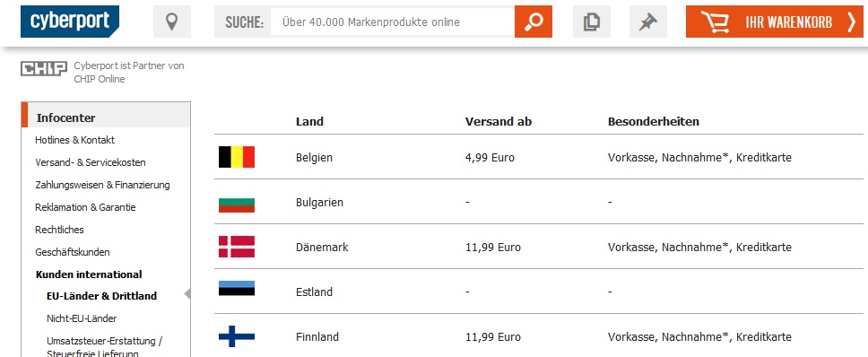Image resolution: width=868 pixels, height=357 pixels.
Task: Go to Zahlungsweisen & Finanzierung
Action: (x=102, y=185)
